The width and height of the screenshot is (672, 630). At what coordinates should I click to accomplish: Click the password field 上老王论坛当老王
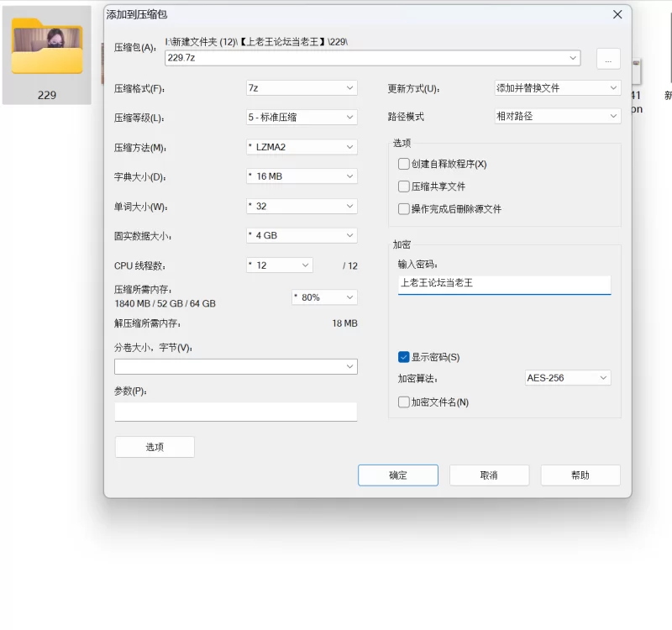click(505, 284)
